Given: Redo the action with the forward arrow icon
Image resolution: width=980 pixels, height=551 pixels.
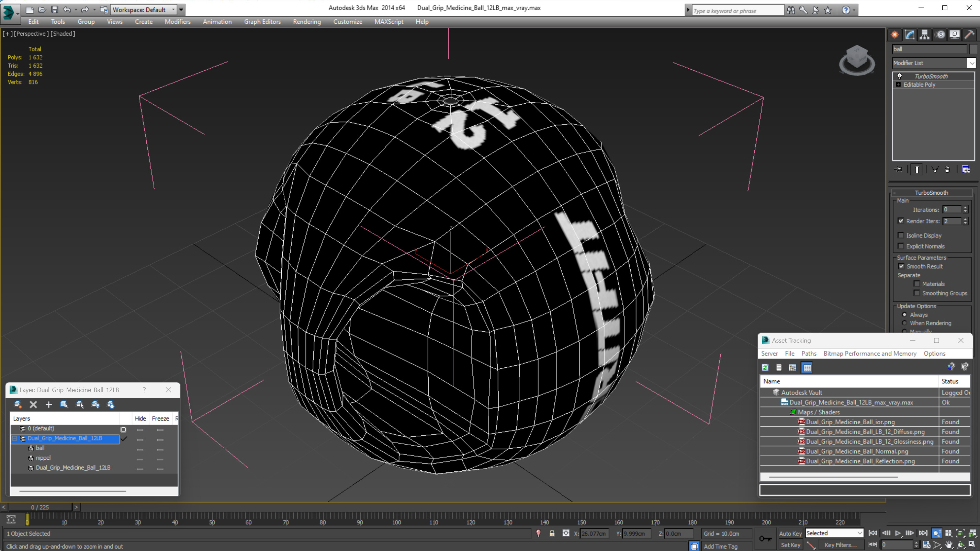Looking at the screenshot, I should [x=85, y=10].
